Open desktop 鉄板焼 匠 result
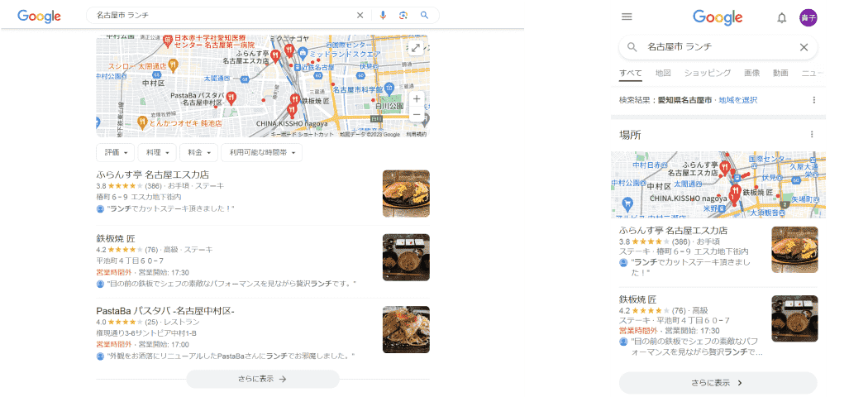The height and width of the screenshot is (397, 868). pyautogui.click(x=116, y=239)
